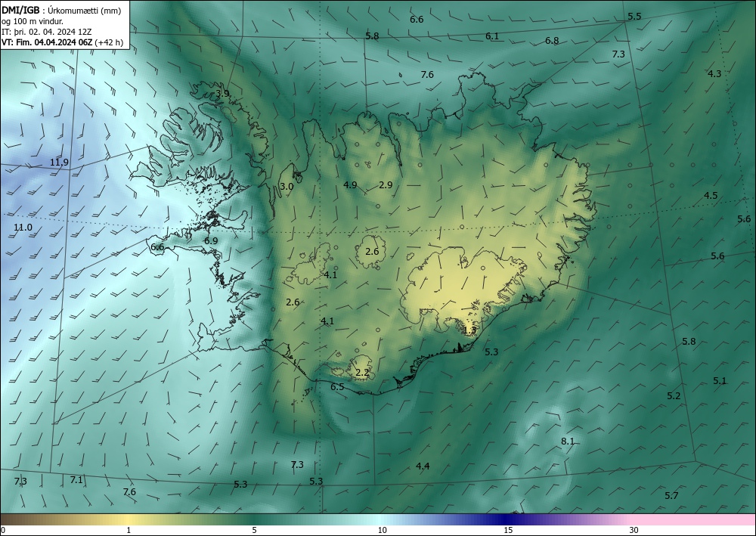Click the color scale label '15'
756x536 pixels.
508,530
